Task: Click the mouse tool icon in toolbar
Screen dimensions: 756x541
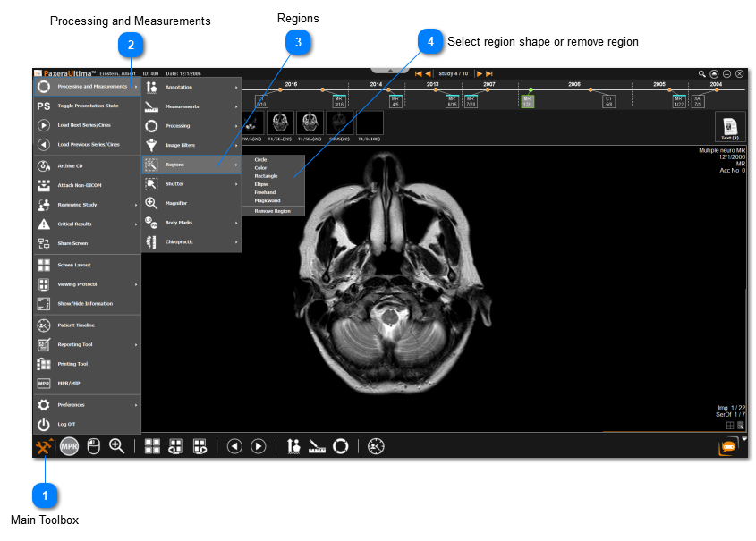Action: click(95, 446)
